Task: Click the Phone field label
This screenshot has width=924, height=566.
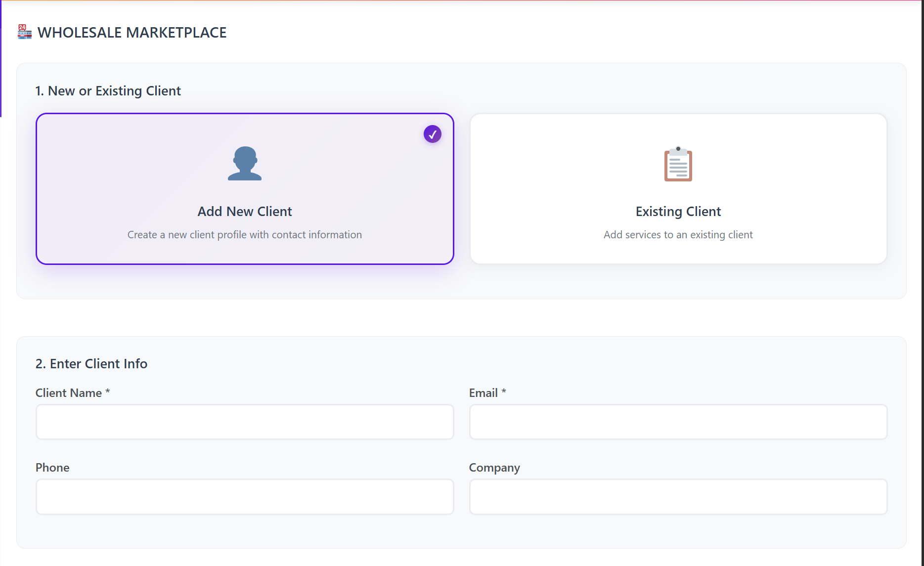Action: 52,468
